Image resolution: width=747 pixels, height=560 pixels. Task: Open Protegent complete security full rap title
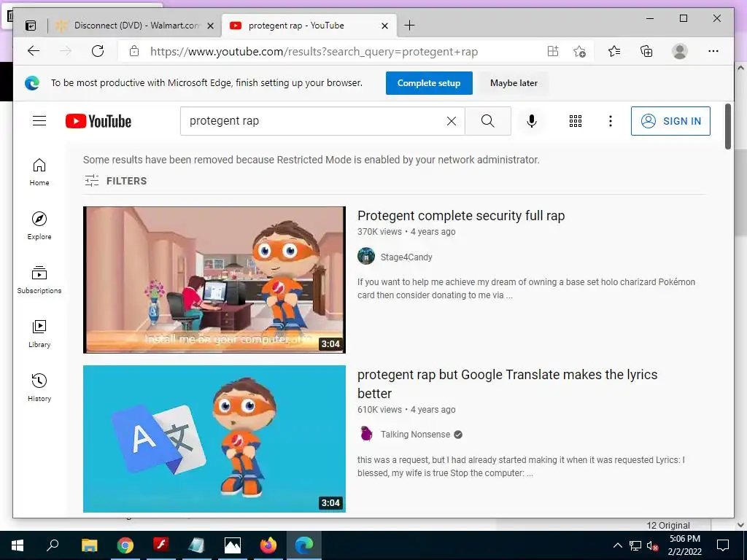461,216
